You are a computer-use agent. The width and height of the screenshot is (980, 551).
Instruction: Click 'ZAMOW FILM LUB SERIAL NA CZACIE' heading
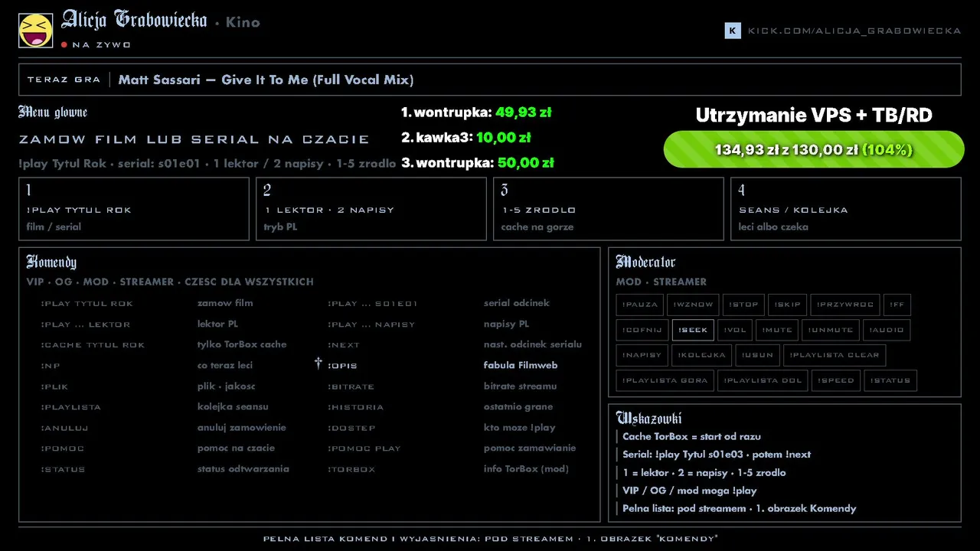[194, 139]
